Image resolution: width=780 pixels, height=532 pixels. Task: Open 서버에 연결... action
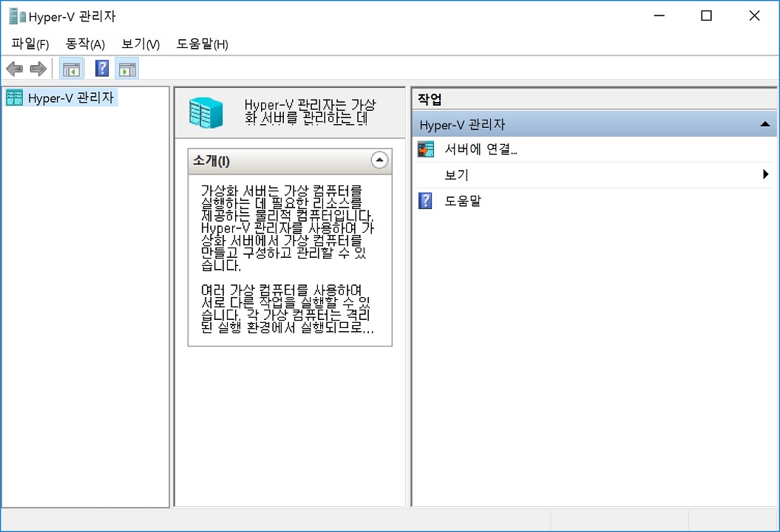pyautogui.click(x=481, y=149)
